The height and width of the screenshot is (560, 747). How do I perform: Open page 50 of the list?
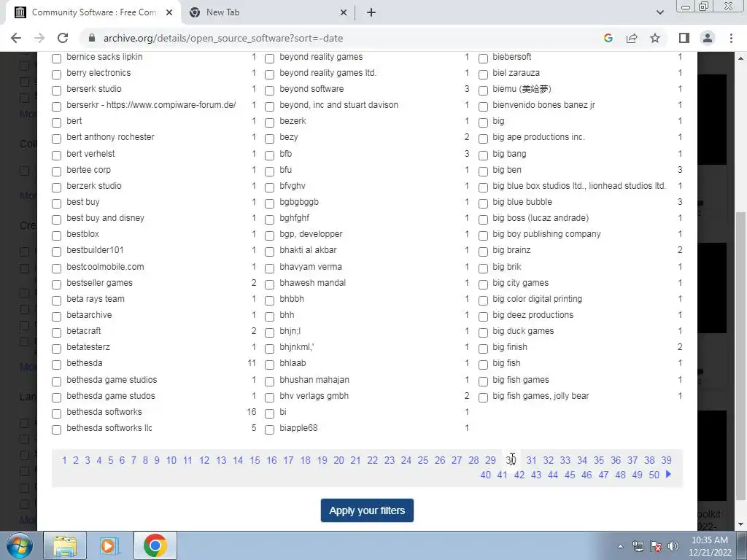click(654, 475)
